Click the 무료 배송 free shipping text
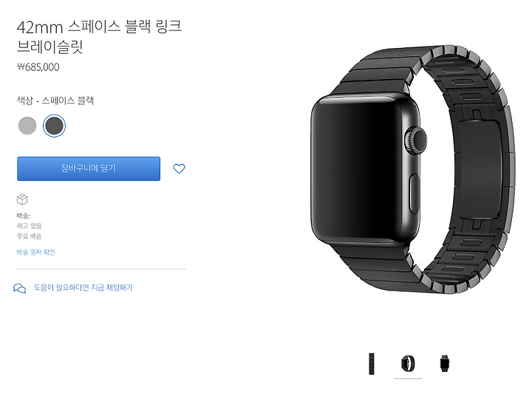This screenshot has width=532, height=394. [29, 237]
